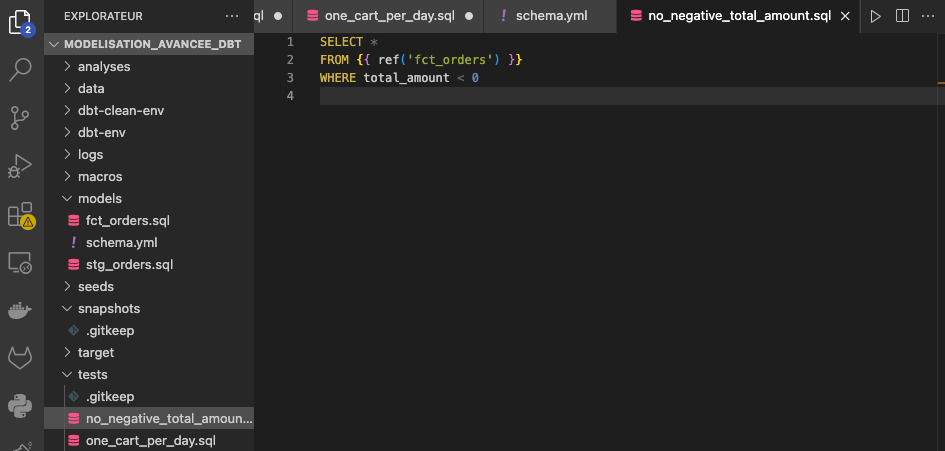Expand the data folder
The height and width of the screenshot is (451, 945).
[149, 89]
